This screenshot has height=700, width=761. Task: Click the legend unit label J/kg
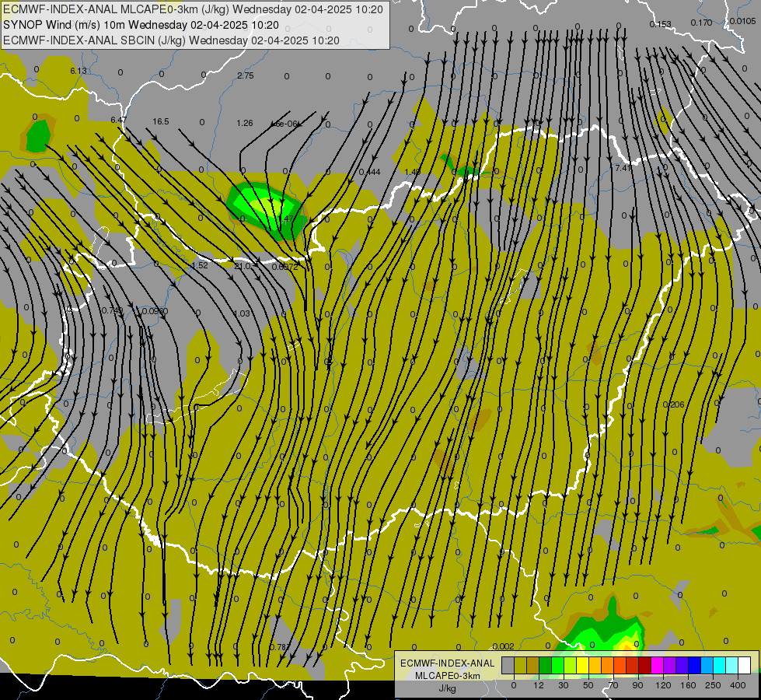(447, 688)
